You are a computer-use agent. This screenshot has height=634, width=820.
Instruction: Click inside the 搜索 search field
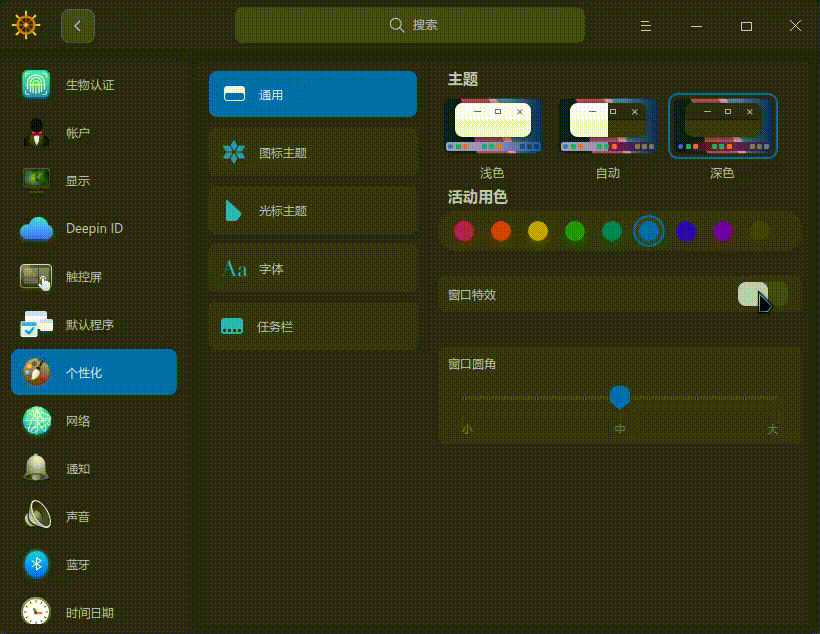pyautogui.click(x=410, y=25)
